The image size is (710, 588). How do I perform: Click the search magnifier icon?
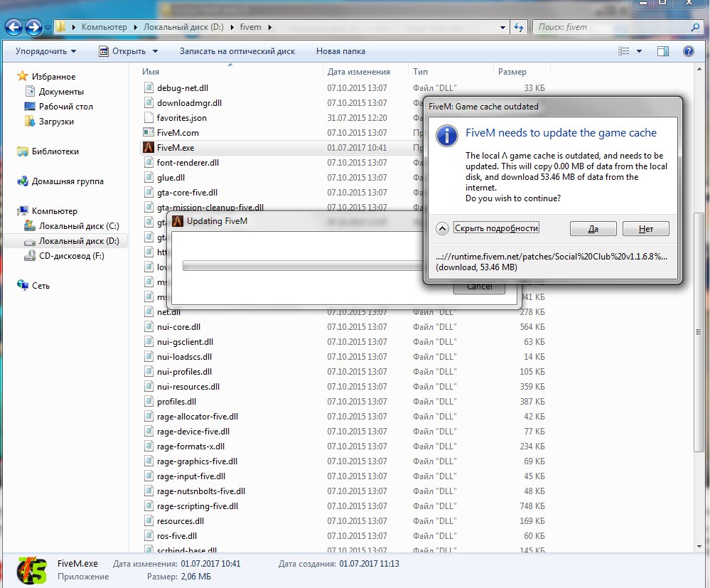click(x=695, y=27)
